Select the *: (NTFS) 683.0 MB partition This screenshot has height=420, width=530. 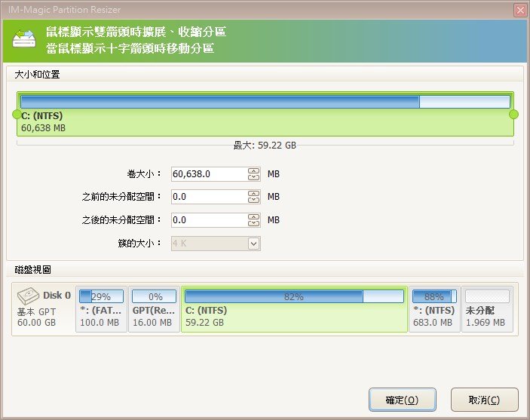(434, 309)
